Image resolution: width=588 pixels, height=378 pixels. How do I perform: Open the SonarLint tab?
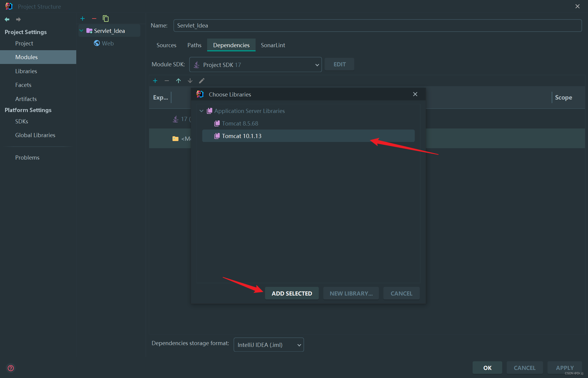273,45
